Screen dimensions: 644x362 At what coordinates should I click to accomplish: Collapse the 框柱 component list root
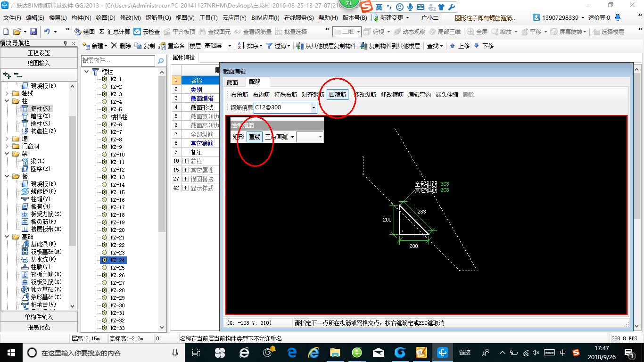tap(87, 72)
